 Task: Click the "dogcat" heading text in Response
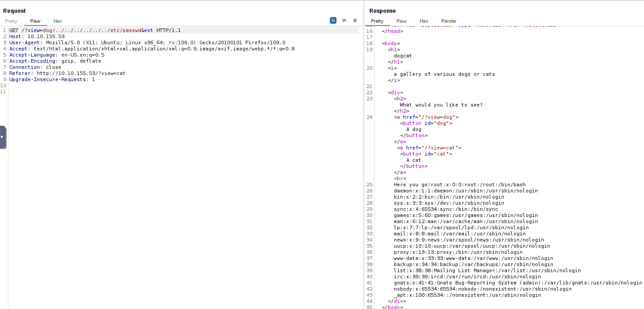tap(403, 56)
